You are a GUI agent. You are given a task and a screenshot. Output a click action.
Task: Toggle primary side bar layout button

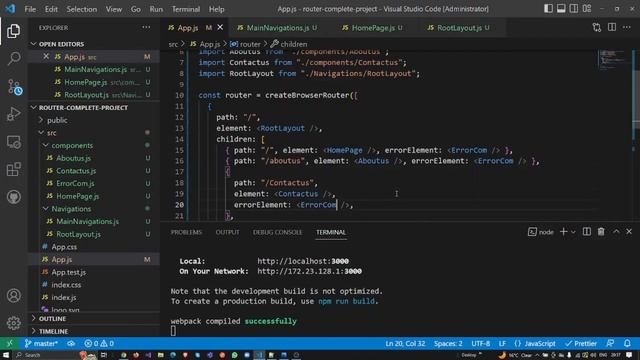[x=548, y=9]
